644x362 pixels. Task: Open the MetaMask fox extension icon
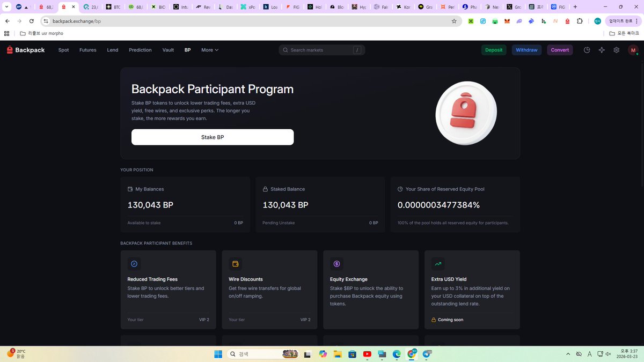point(507,21)
